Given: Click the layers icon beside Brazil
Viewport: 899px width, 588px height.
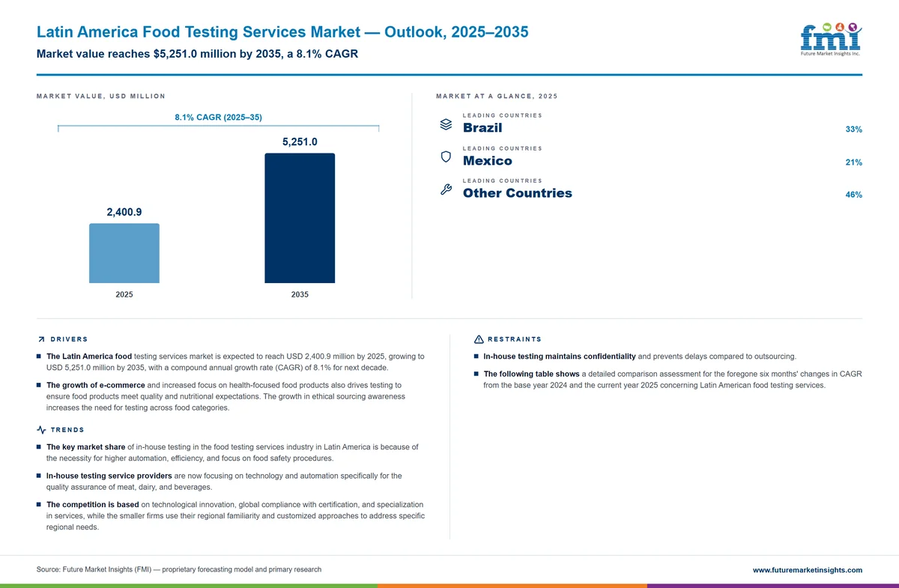Looking at the screenshot, I should tap(445, 124).
